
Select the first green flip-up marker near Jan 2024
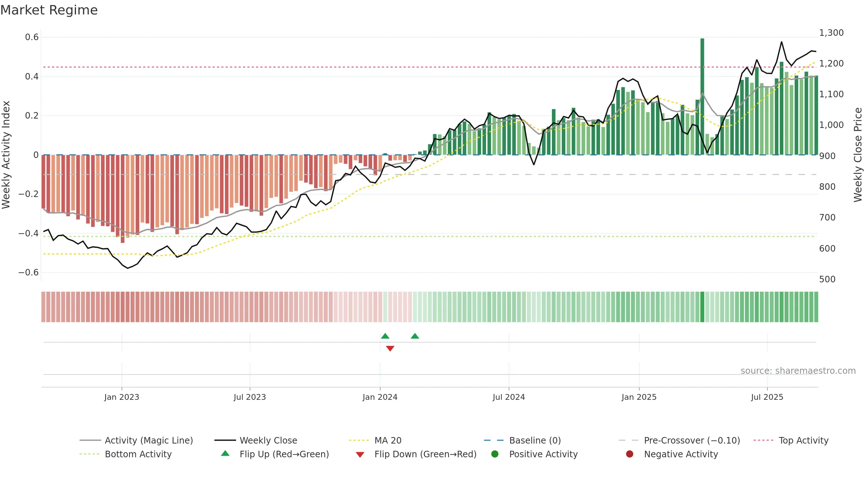pyautogui.click(x=385, y=336)
